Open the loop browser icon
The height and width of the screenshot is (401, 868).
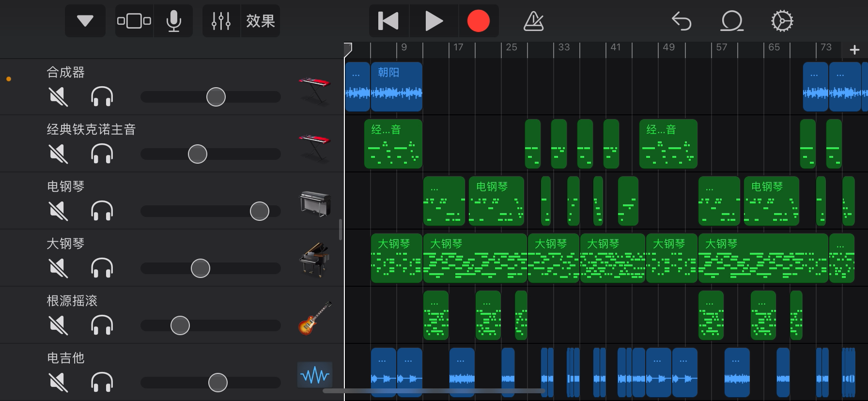732,21
